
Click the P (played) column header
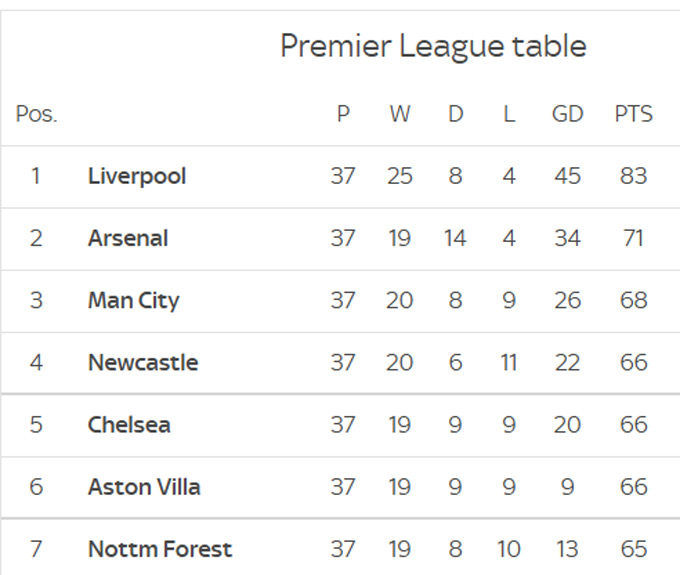click(x=343, y=113)
